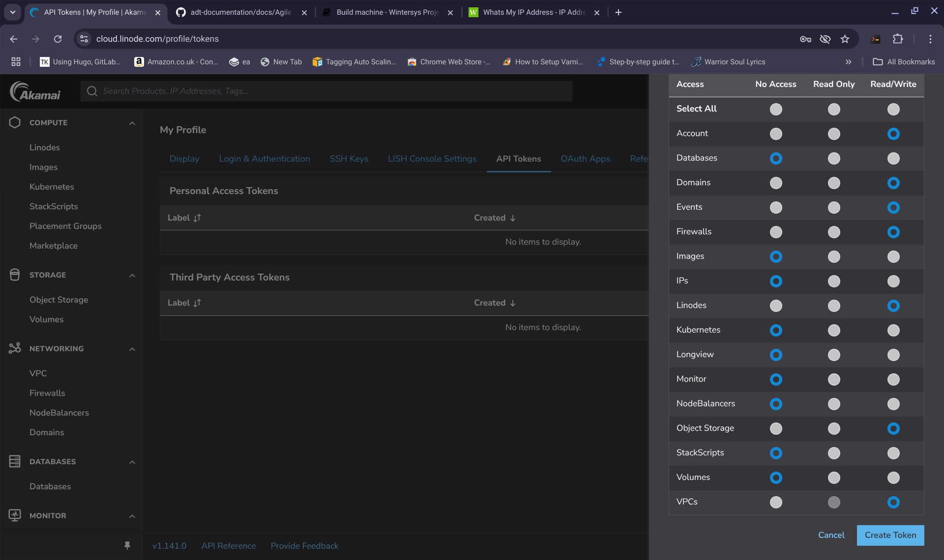Image resolution: width=944 pixels, height=560 pixels.
Task: Open the browser extensions puzzle icon
Action: [x=898, y=39]
